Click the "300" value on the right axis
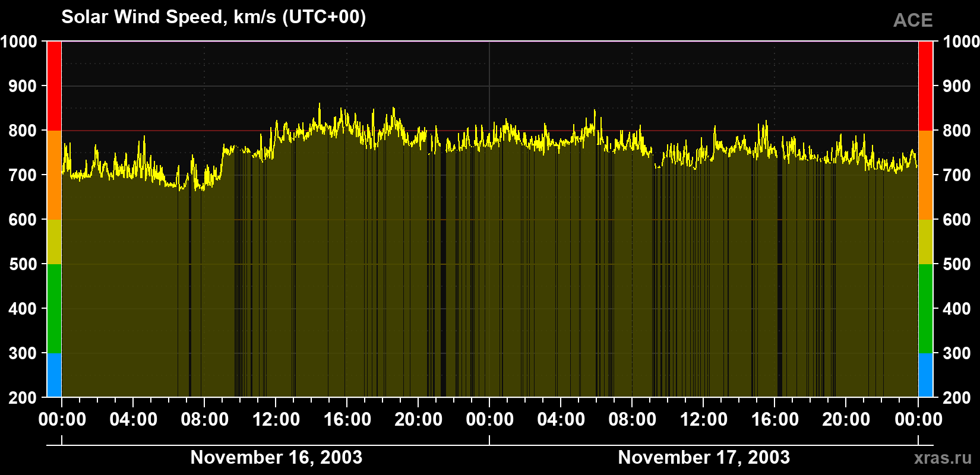Screen dimensions: 980x475 click(957, 353)
